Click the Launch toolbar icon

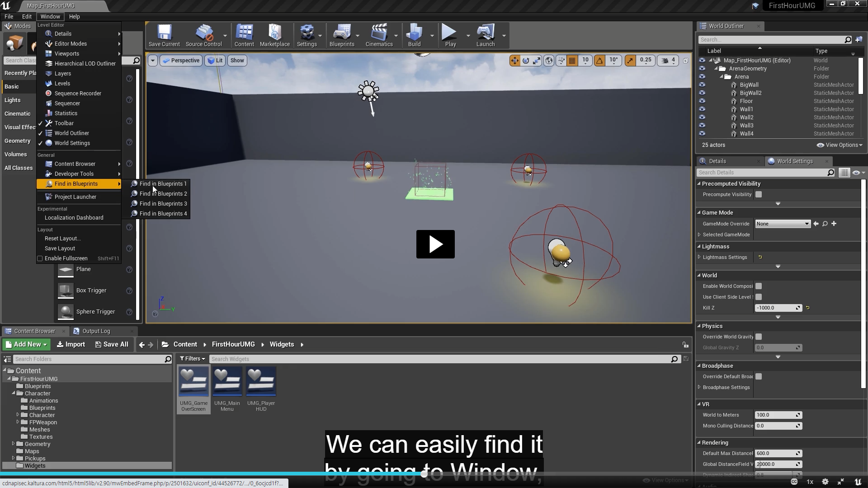(486, 33)
